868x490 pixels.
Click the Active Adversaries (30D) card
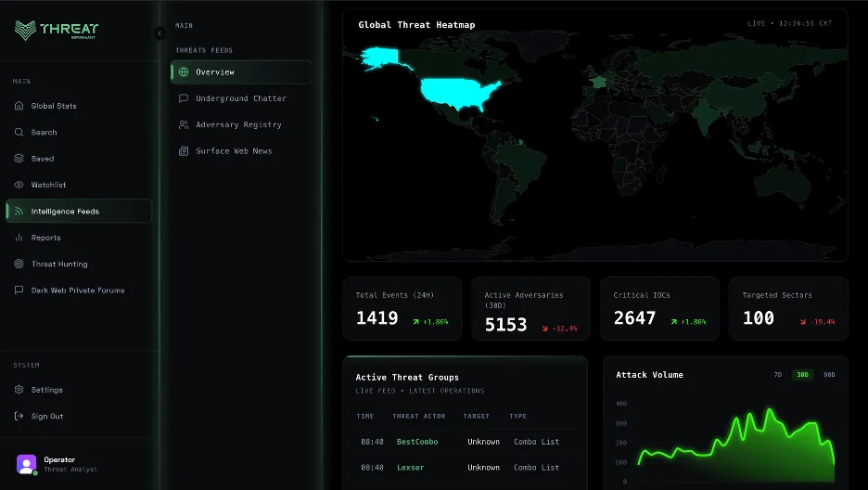click(530, 308)
